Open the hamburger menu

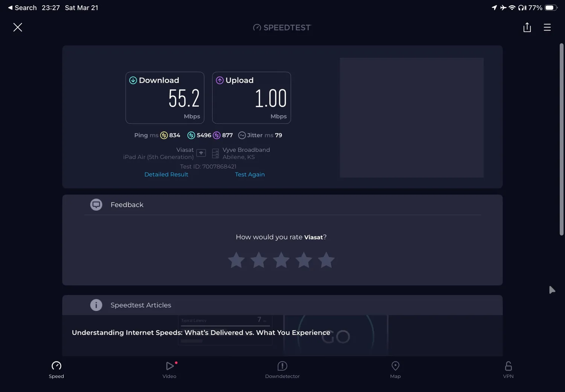(x=547, y=27)
